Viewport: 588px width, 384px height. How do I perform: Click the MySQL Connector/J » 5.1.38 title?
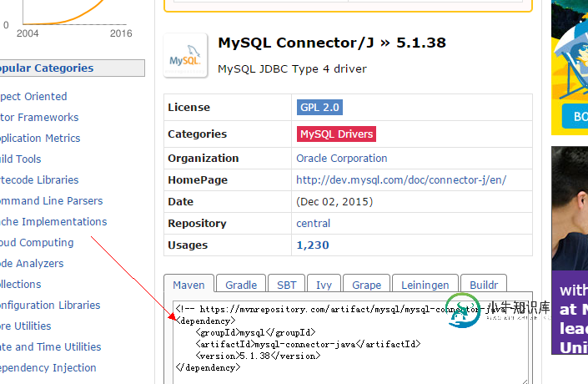pos(332,43)
